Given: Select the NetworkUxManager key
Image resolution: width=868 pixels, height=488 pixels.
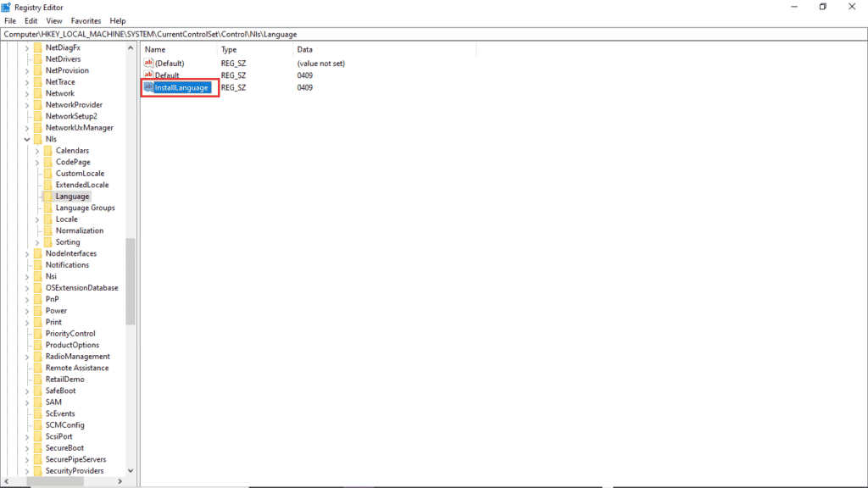Looking at the screenshot, I should (79, 127).
